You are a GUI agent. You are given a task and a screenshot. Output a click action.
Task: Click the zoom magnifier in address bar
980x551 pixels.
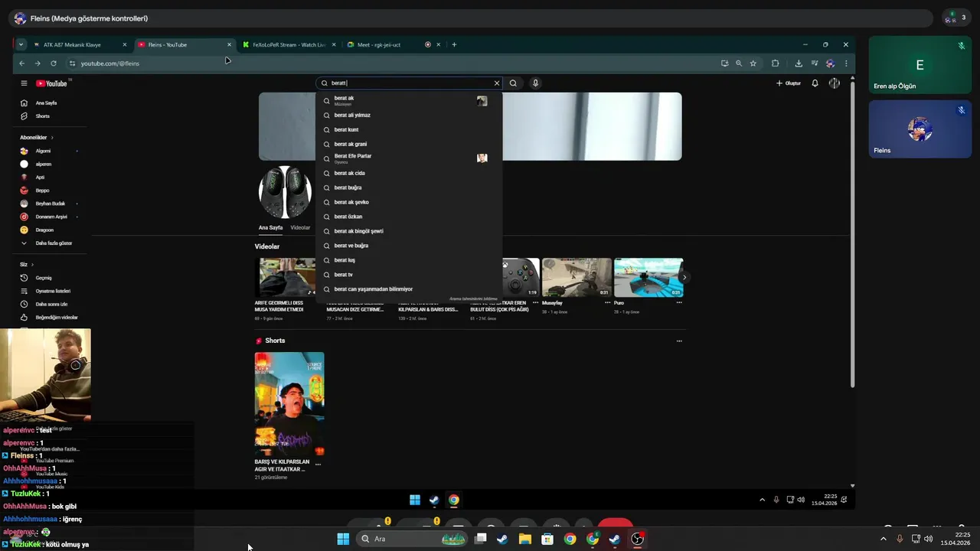[739, 64]
